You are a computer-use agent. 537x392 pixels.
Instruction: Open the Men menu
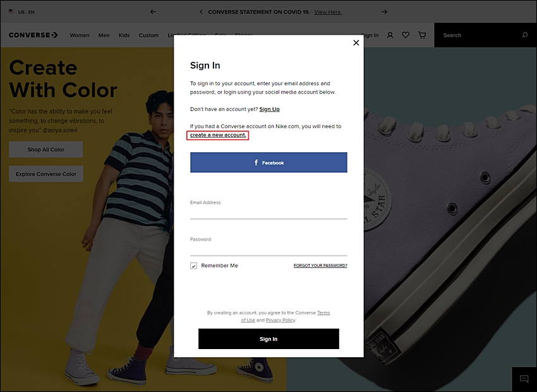tap(104, 35)
